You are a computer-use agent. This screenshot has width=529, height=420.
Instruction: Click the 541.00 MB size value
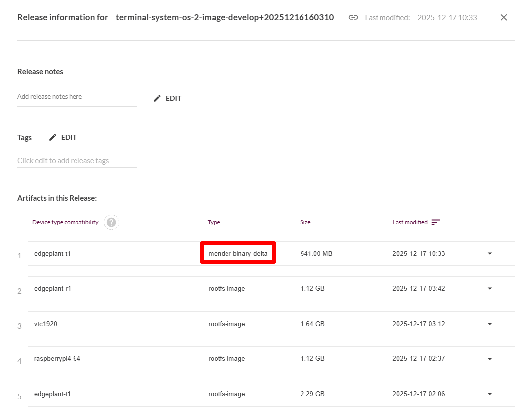tap(316, 253)
